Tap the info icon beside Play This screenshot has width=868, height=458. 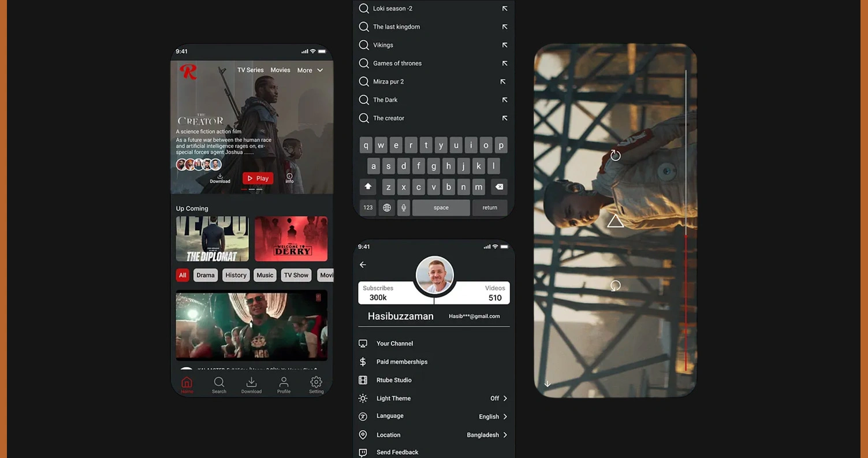(289, 178)
